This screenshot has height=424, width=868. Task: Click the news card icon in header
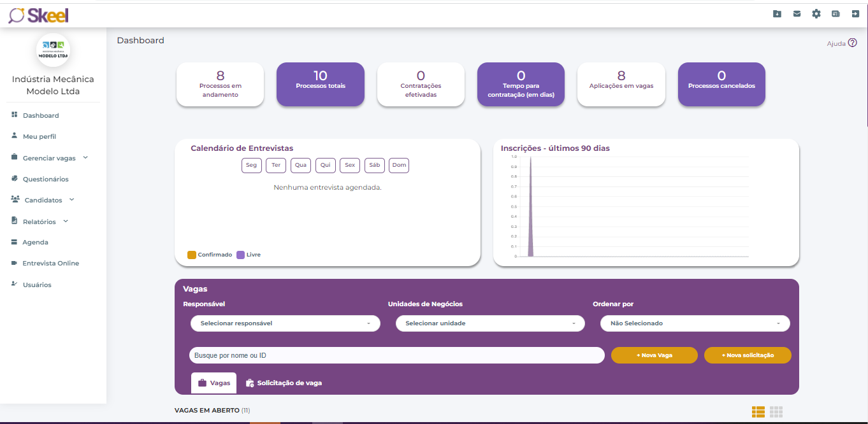point(835,13)
